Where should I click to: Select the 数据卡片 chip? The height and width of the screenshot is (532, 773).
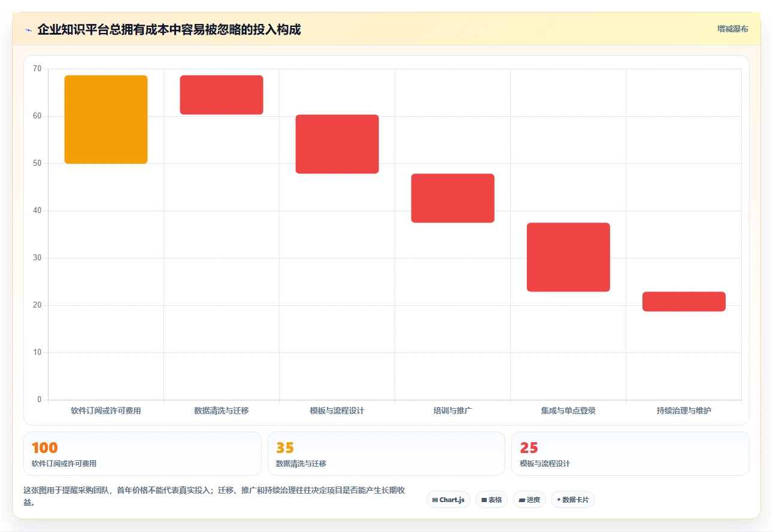(573, 500)
